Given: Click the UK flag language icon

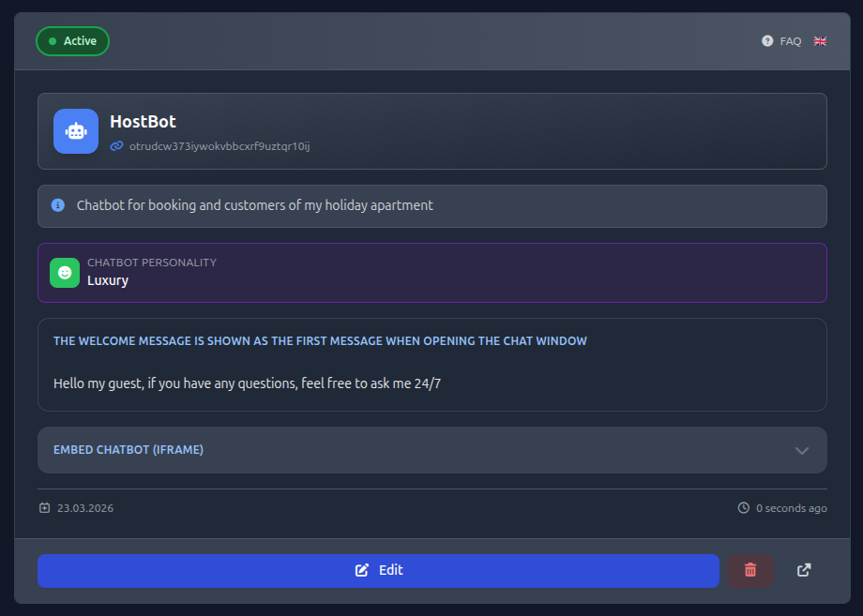Looking at the screenshot, I should tap(820, 41).
